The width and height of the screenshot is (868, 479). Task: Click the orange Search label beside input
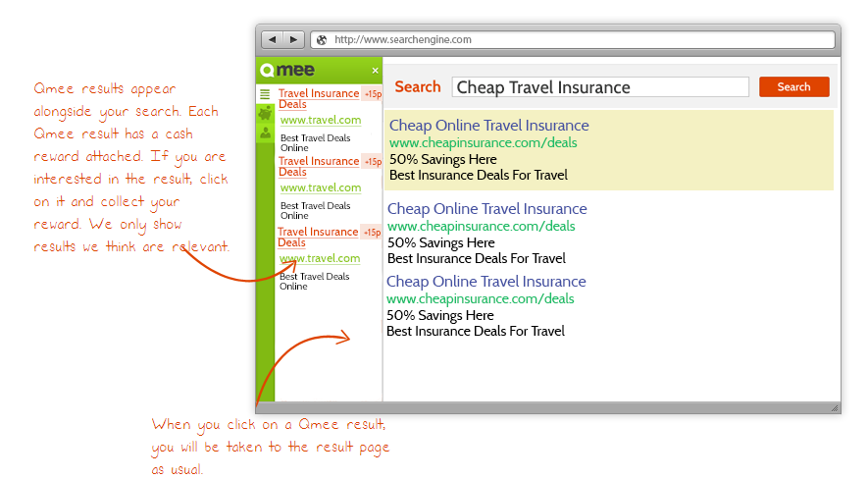[418, 87]
